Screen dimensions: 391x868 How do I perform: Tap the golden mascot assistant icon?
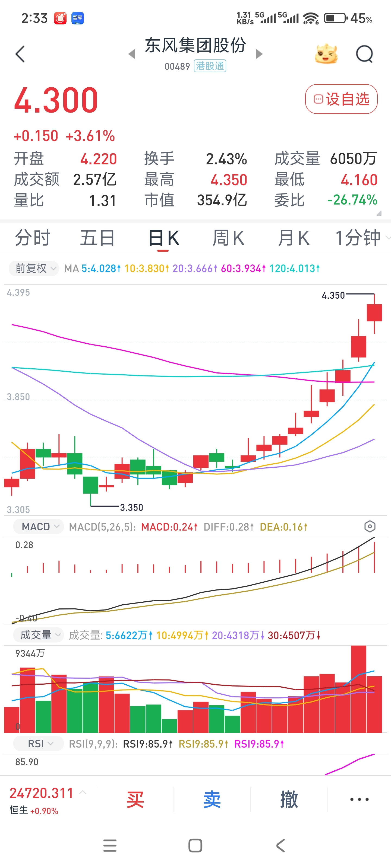tap(326, 54)
